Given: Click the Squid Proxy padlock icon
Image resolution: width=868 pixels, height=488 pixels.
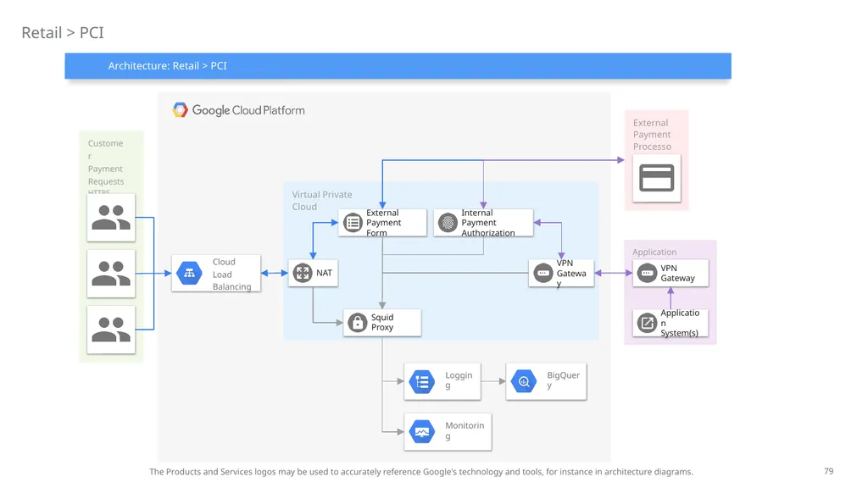Looking at the screenshot, I should pos(358,323).
